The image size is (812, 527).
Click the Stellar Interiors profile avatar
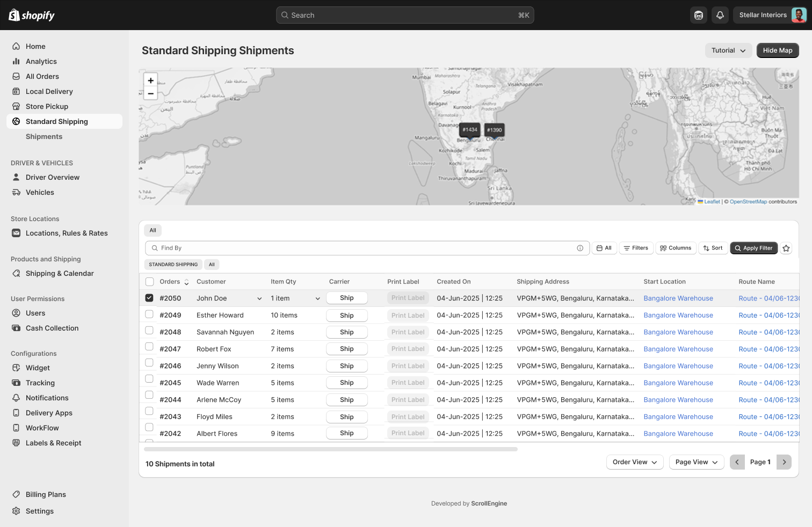tap(799, 15)
